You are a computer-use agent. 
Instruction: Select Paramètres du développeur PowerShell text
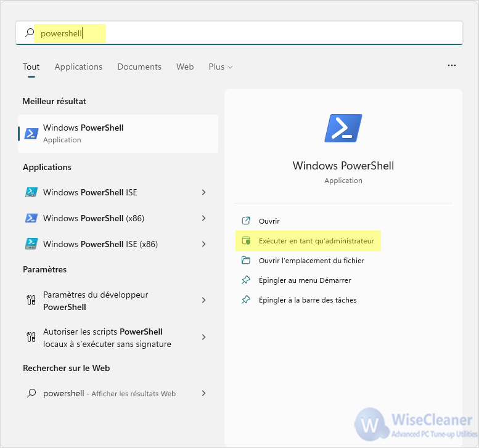point(96,301)
